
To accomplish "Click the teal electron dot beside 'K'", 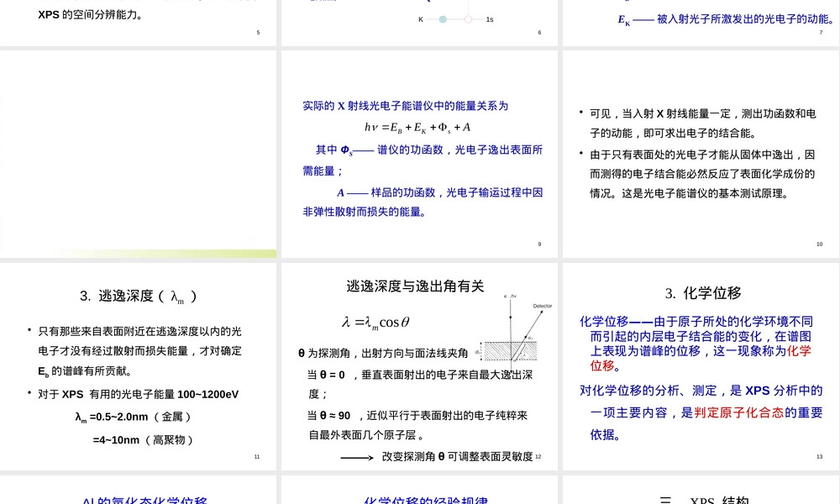I will tap(443, 19).
